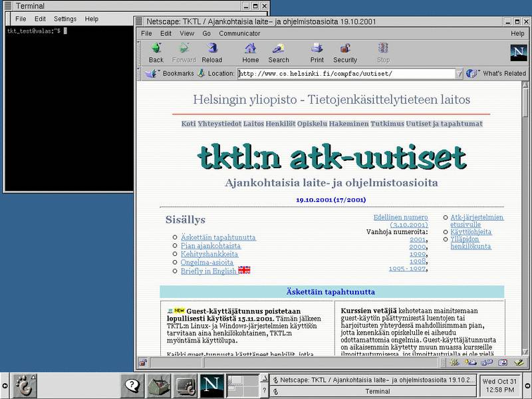Open the Terminal window's File menu
This screenshot has width=532, height=399.
tap(21, 19)
